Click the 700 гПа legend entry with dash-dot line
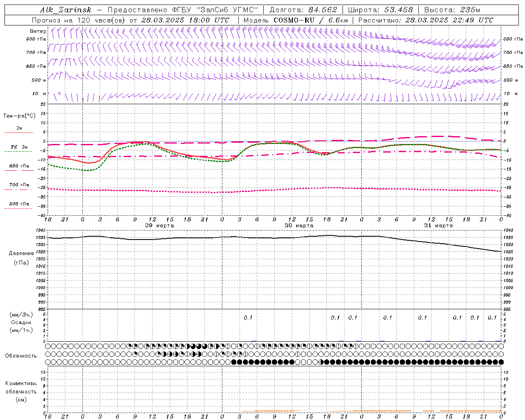525x420 pixels. pos(19,185)
